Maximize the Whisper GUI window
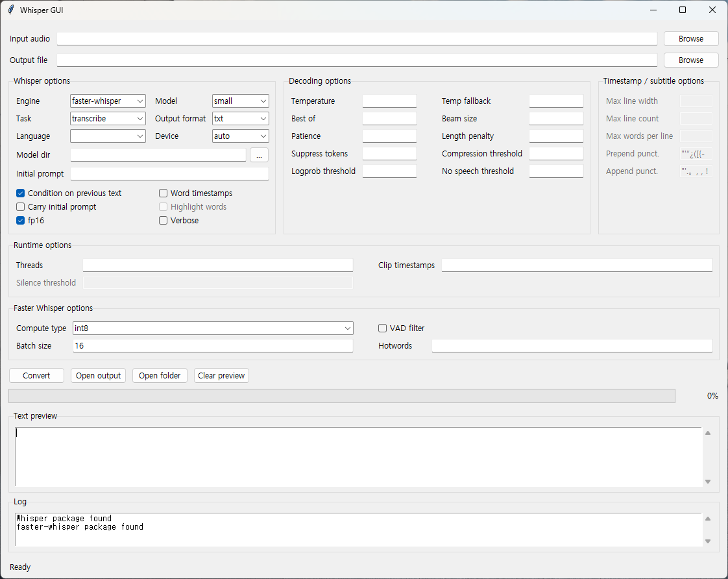This screenshot has width=728, height=579. (683, 10)
